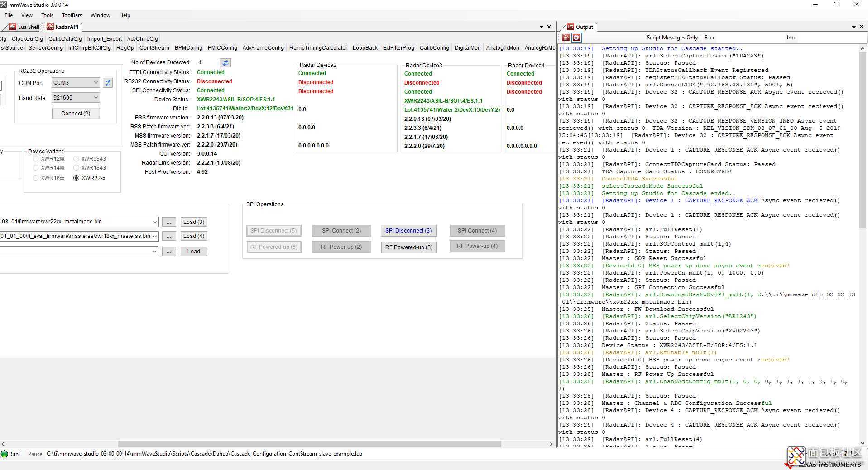Switch to the ContStream tab
The width and height of the screenshot is (868, 470).
(154, 48)
